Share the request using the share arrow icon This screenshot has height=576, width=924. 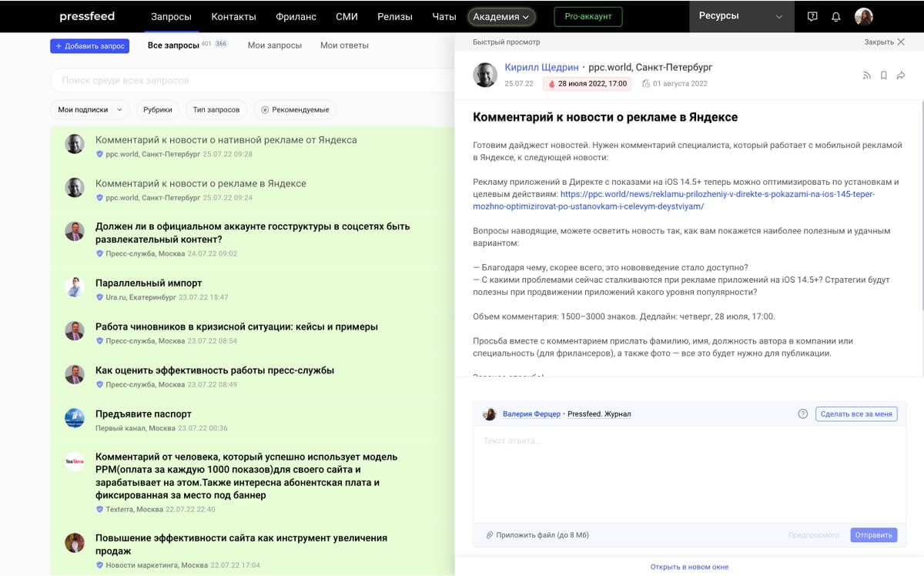click(x=901, y=75)
